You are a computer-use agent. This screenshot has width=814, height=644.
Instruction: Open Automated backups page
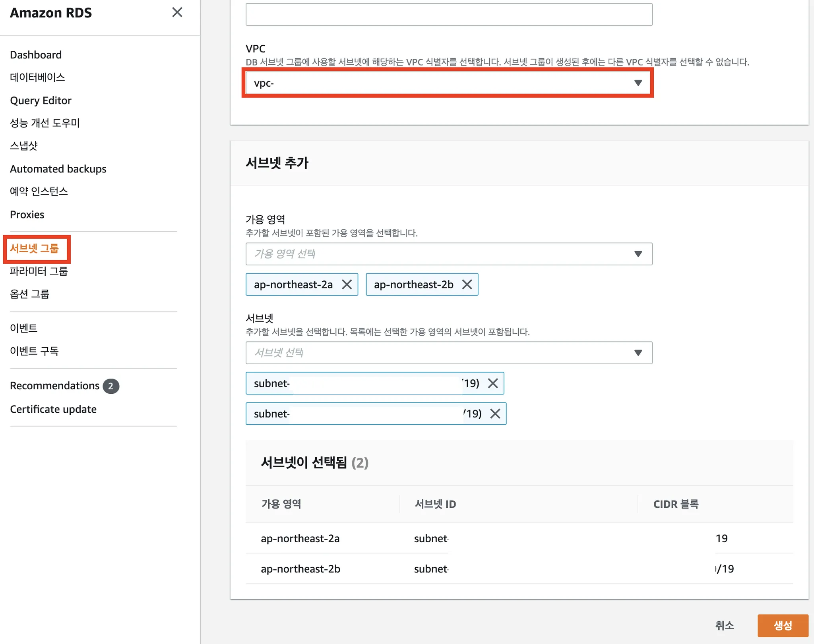[x=58, y=169]
